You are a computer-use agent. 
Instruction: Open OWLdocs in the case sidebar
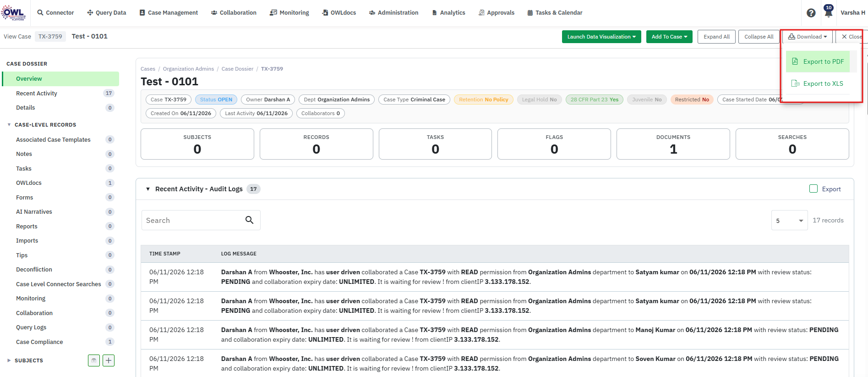click(x=60, y=183)
